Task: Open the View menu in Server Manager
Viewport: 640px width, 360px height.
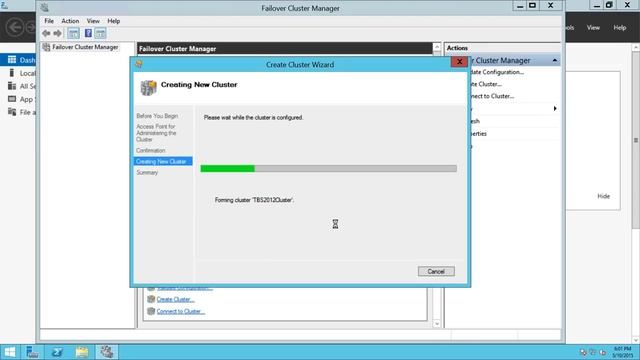Action: tap(593, 28)
